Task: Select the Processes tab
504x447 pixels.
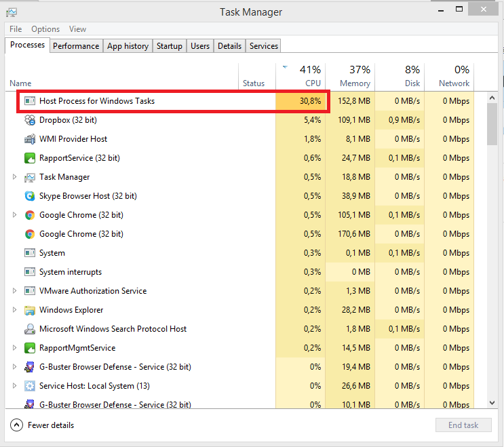Action: [x=27, y=45]
